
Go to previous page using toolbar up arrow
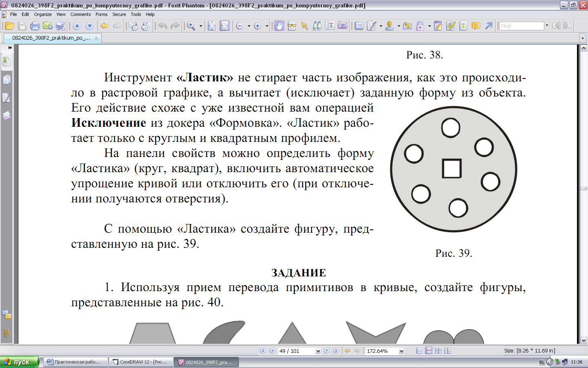tap(77, 26)
